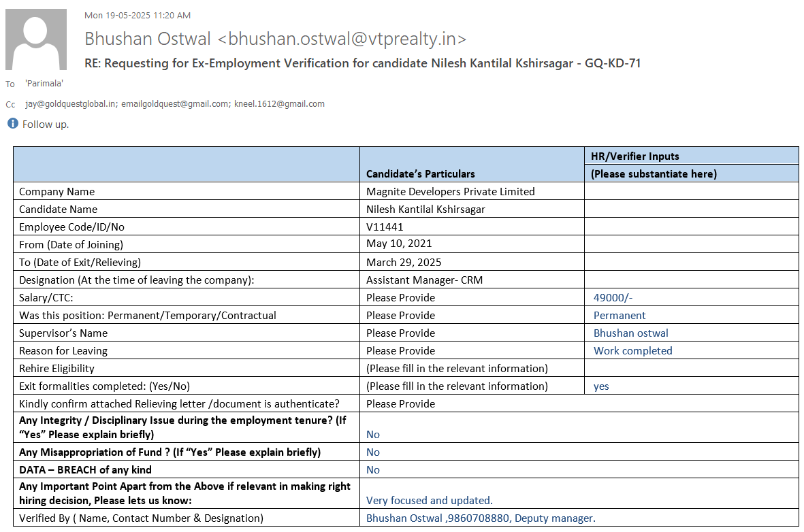Click the Follow up text label
Viewport: 804px width, 532px height.
pyautogui.click(x=46, y=124)
